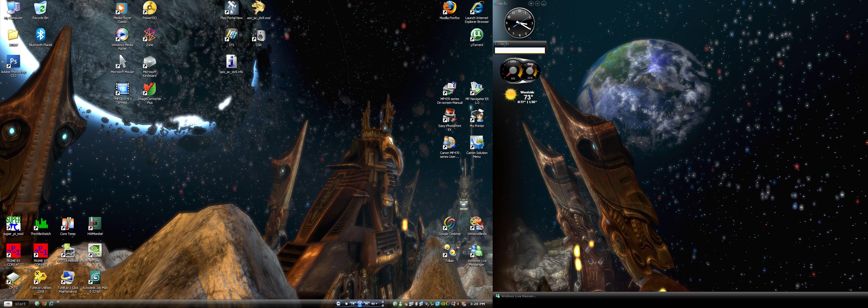Select the My Printer shortcut
Image resolution: width=868 pixels, height=308 pixels.
click(x=477, y=118)
